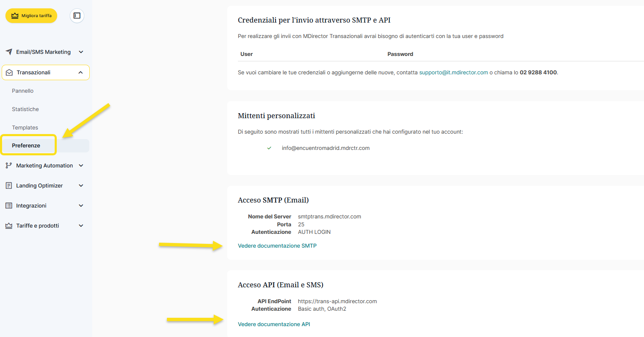Image resolution: width=644 pixels, height=337 pixels.
Task: Click the Marketing Automation branch icon
Action: [x=9, y=165]
